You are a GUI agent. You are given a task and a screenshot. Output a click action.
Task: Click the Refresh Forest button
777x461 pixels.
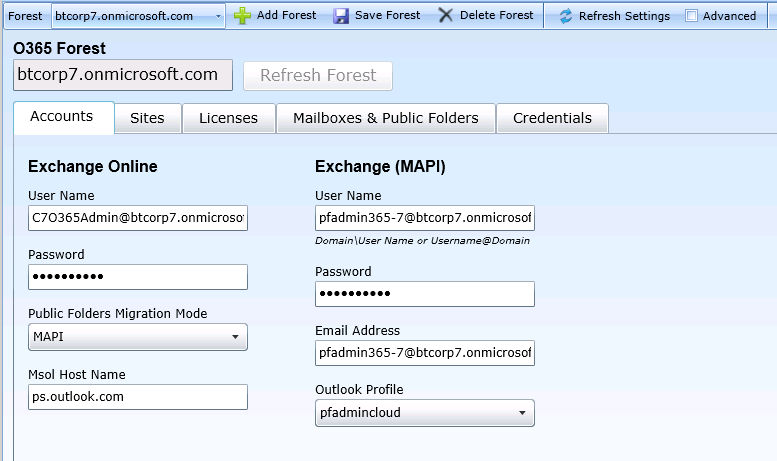(x=318, y=76)
